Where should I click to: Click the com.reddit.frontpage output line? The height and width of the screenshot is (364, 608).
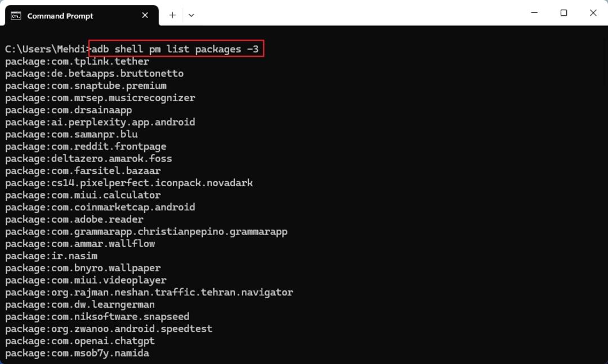86,146
